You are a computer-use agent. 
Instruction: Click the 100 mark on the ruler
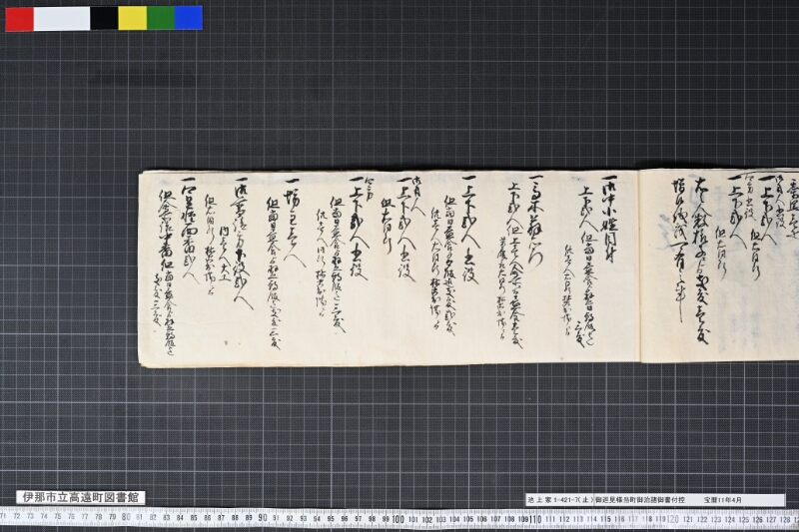[398, 519]
